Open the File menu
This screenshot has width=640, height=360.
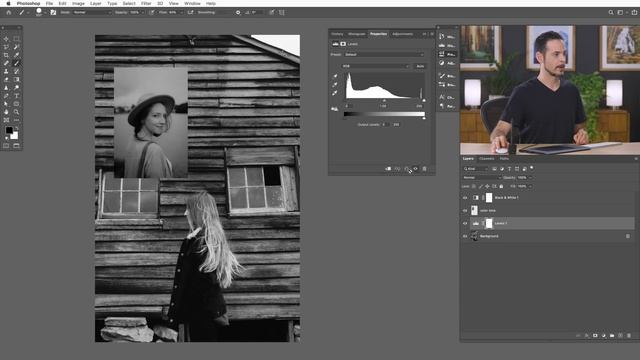point(49,3)
